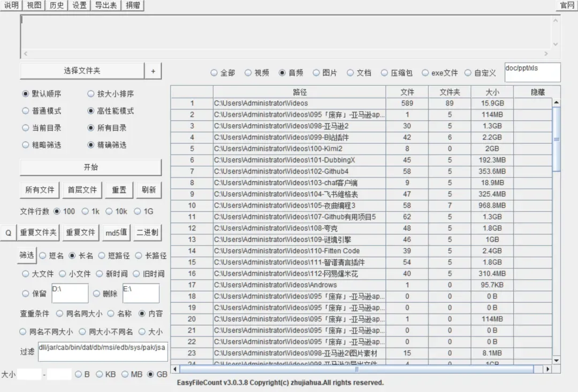This screenshot has width=578, height=392.
Task: Click the md5值 button
Action: coord(116,233)
